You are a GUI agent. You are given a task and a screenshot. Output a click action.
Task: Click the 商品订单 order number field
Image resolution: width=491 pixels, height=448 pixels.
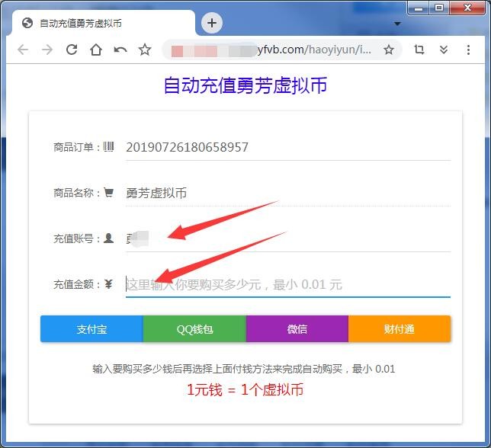pos(287,147)
